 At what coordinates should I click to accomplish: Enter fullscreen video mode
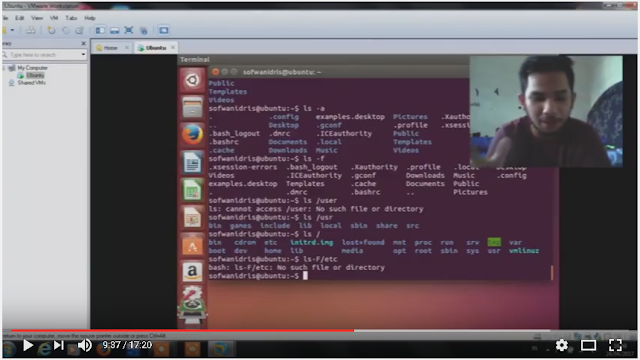pos(615,345)
